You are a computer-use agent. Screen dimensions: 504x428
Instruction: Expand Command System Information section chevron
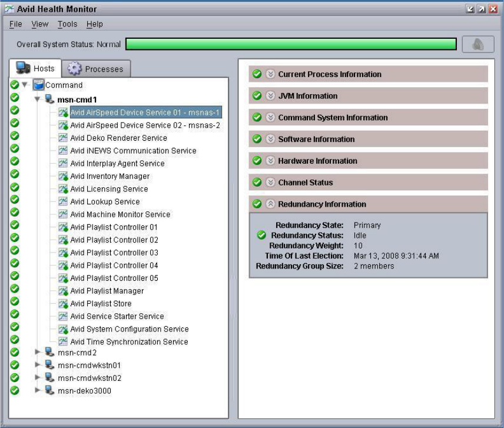(270, 117)
